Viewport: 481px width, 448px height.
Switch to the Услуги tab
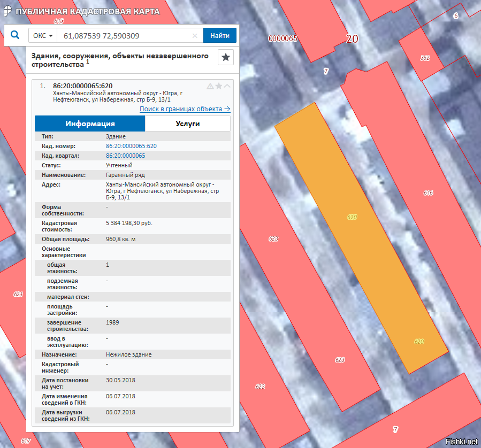coord(188,123)
